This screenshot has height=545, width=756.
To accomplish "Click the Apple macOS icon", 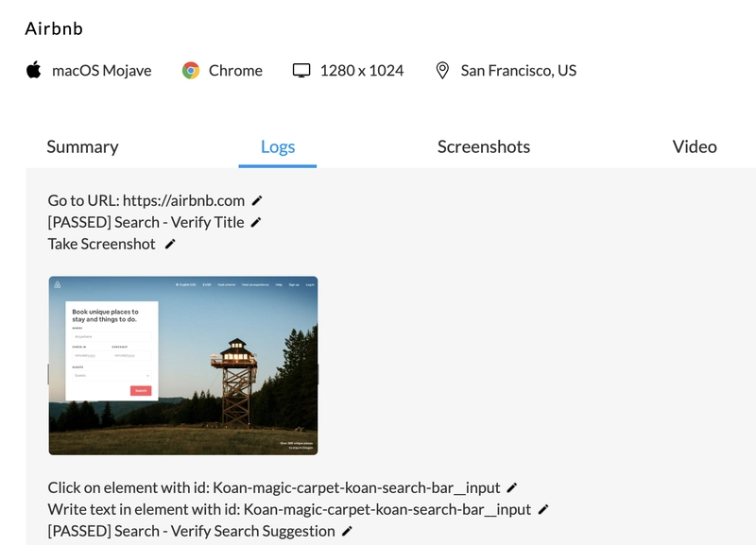I will 34,70.
